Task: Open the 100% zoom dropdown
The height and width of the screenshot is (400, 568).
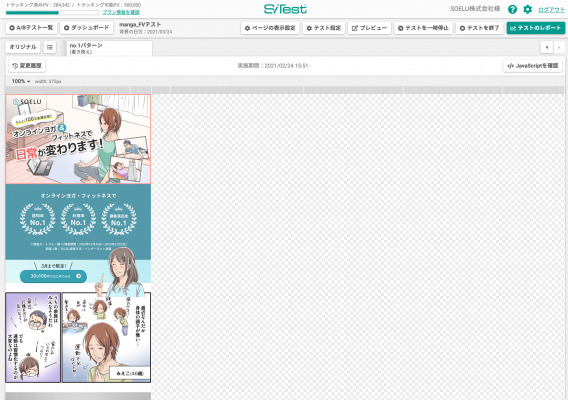Action: pos(21,81)
